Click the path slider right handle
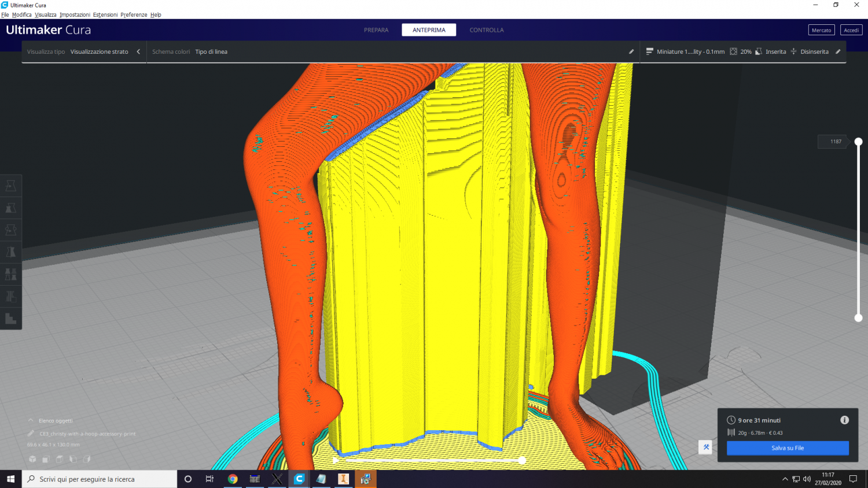This screenshot has height=488, width=868. coord(523,460)
